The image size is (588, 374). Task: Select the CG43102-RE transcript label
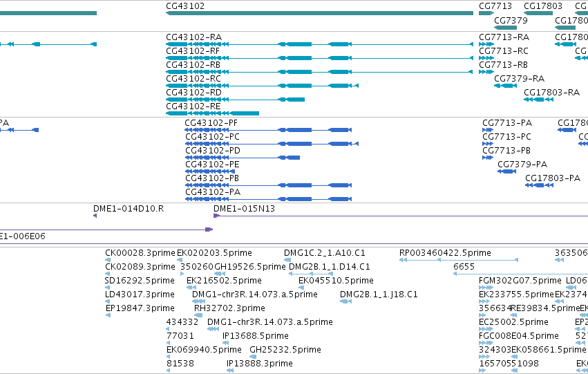[x=193, y=106]
